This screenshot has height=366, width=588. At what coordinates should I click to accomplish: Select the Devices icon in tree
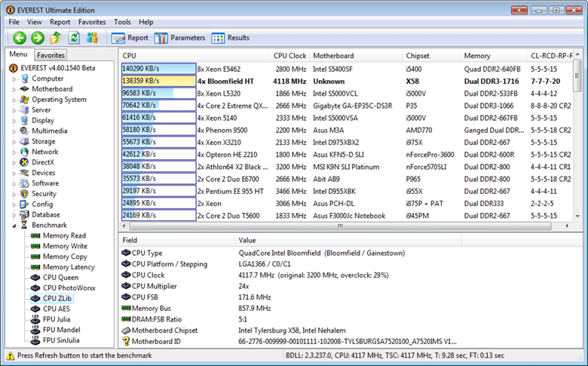click(x=24, y=173)
